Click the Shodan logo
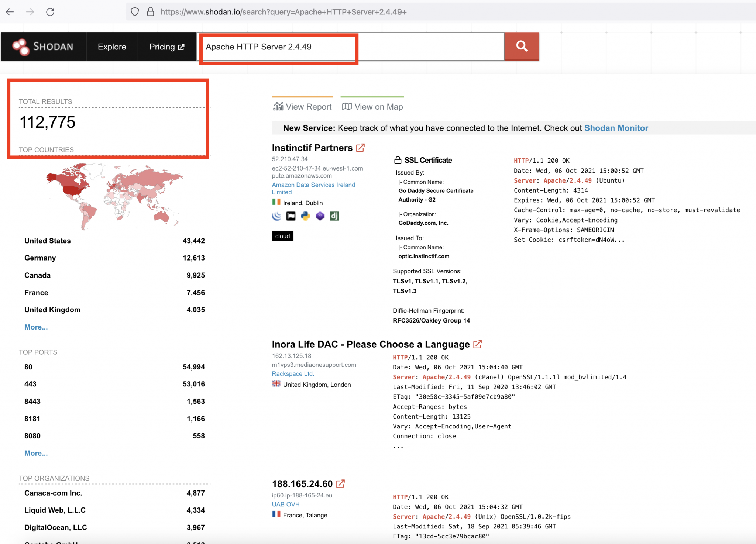 click(43, 47)
